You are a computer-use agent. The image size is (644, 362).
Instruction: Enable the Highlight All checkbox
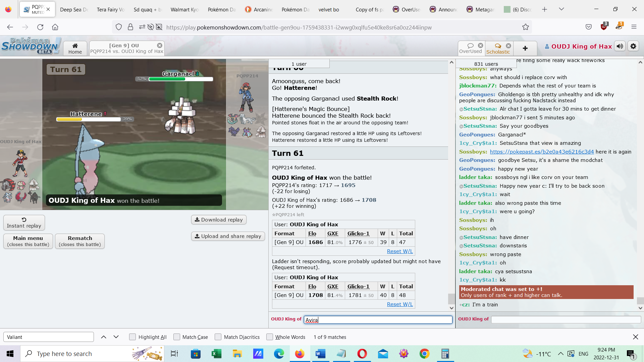point(132,337)
